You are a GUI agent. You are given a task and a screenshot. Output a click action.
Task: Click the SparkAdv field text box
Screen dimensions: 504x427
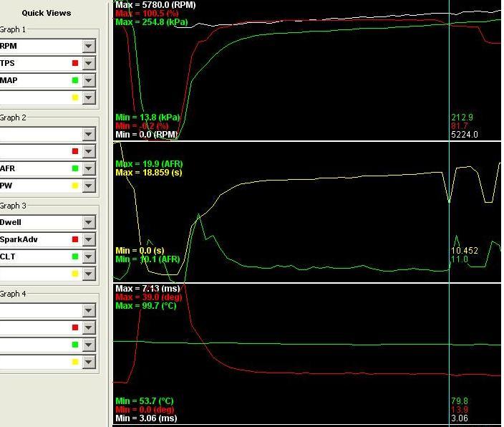(x=34, y=239)
